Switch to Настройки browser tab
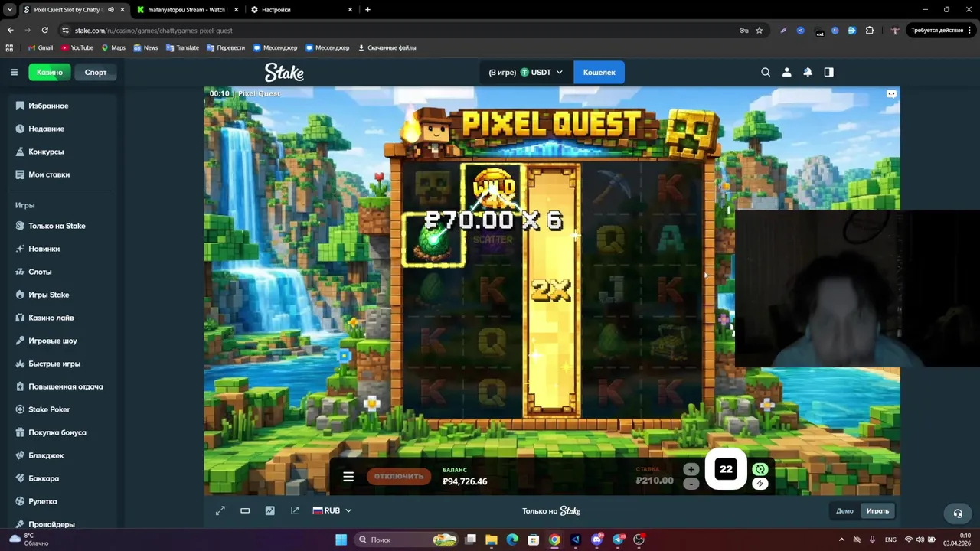 pos(302,10)
